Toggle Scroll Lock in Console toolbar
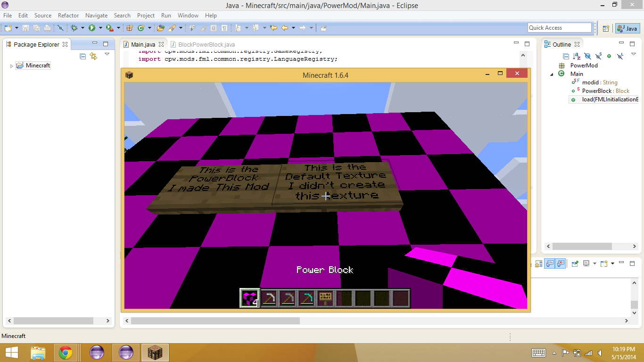 click(538, 263)
